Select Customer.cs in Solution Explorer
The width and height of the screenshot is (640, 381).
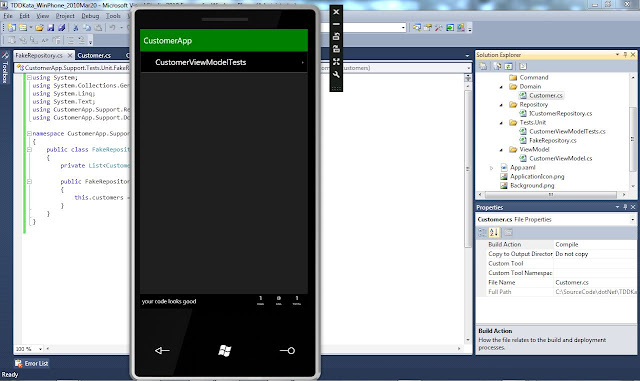546,96
